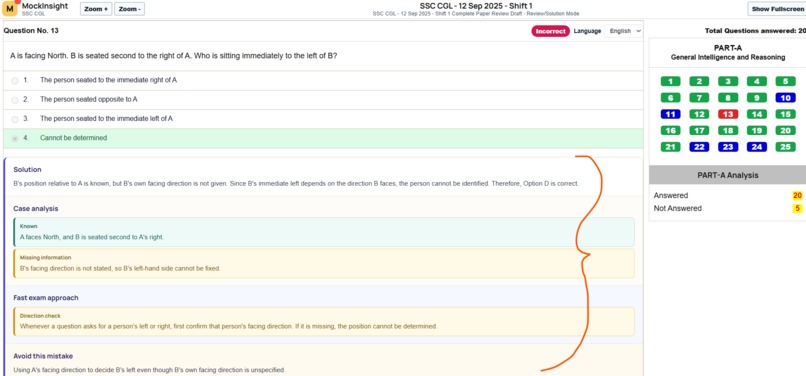Go to question 17 in palette
This screenshot has height=376, width=806.
(699, 131)
